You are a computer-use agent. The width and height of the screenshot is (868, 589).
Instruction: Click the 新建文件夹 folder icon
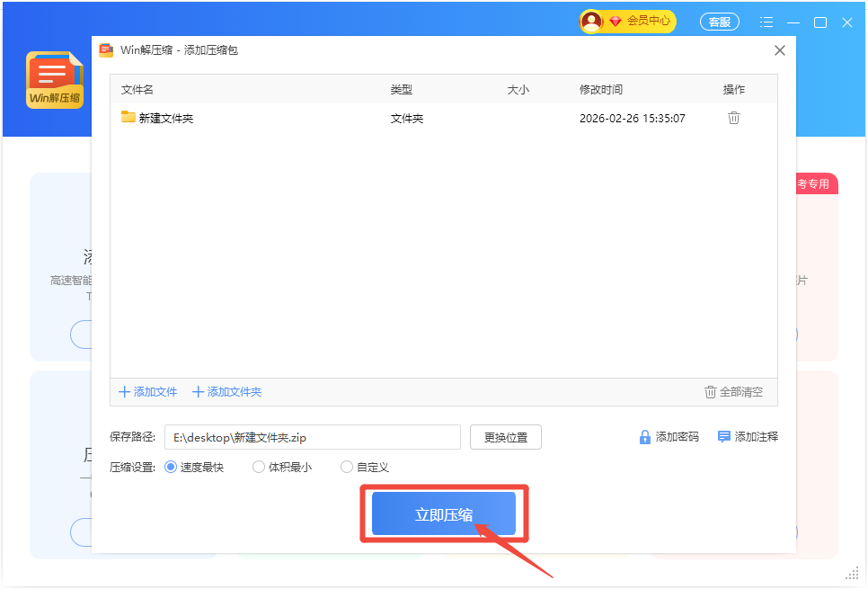pyautogui.click(x=128, y=118)
